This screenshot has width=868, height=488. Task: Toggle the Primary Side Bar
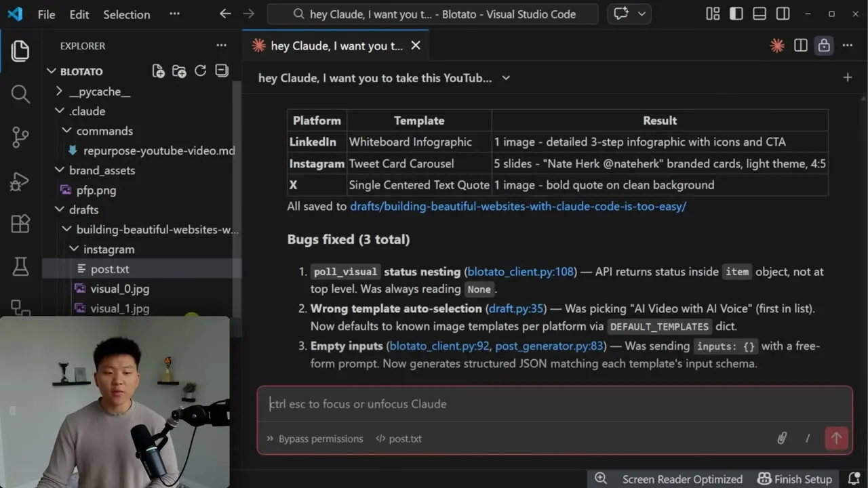[736, 14]
